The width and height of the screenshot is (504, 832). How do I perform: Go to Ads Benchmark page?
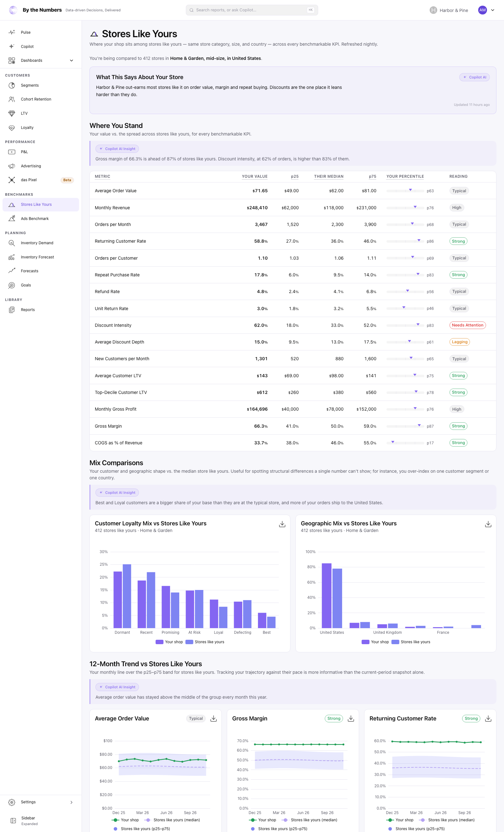41,218
